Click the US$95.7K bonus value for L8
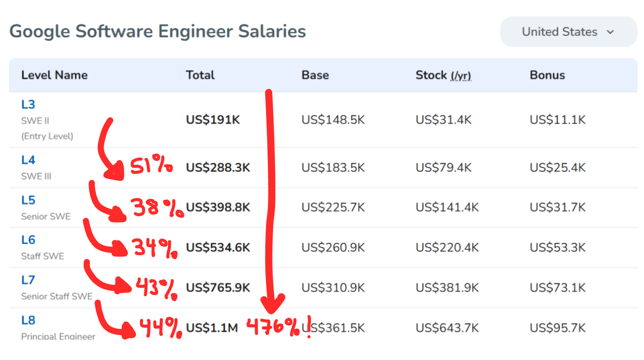The image size is (644, 360). point(558,328)
